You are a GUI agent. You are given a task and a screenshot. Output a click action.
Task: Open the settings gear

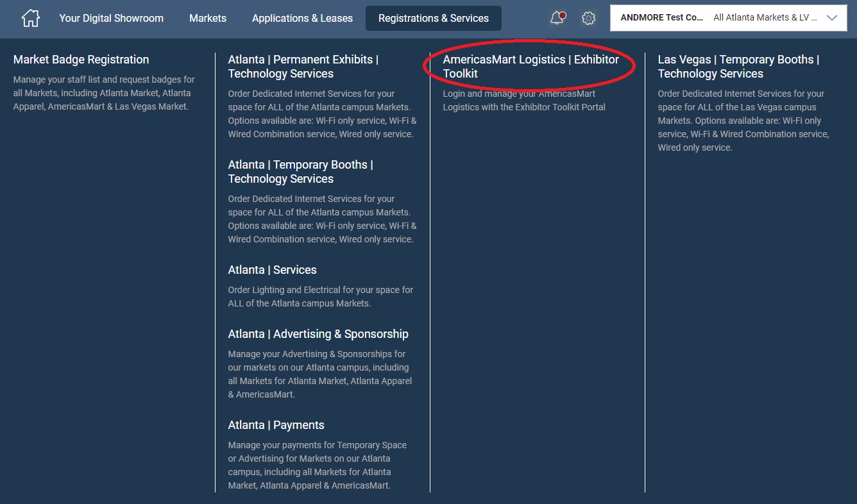588,18
